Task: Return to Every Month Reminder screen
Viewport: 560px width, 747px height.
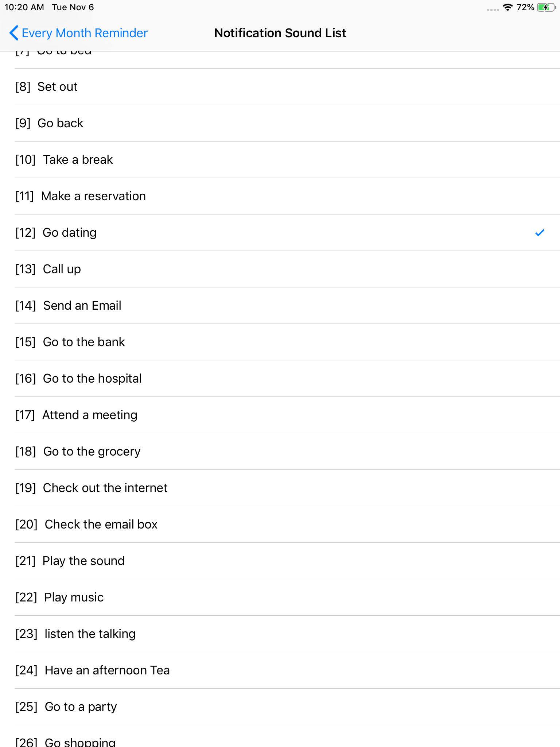Action: tap(78, 33)
